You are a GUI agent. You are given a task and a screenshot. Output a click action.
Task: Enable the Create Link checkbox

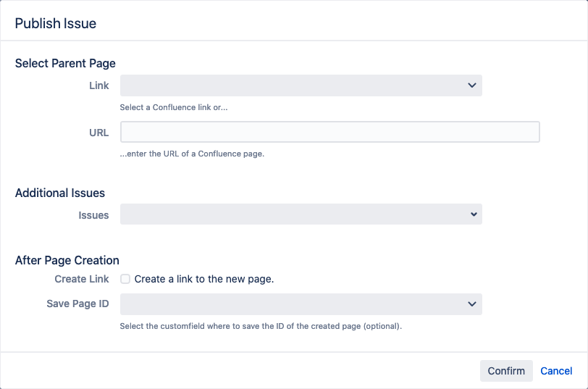(125, 279)
